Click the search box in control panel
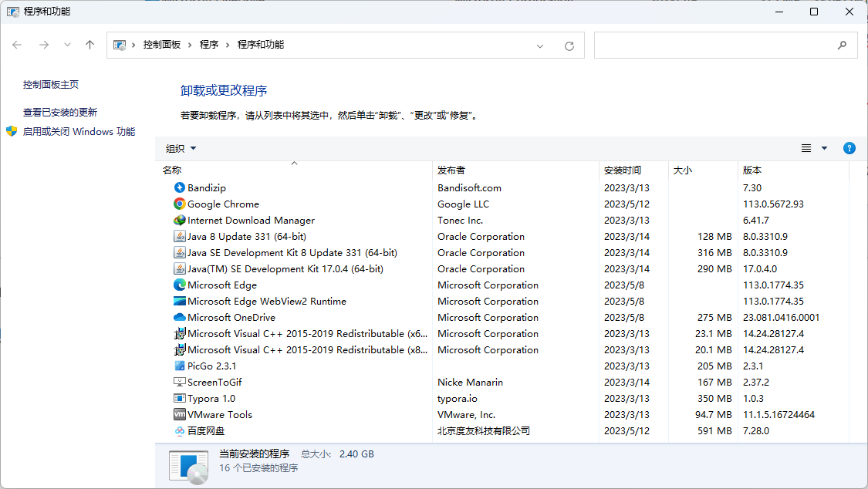The image size is (868, 489). (x=714, y=46)
